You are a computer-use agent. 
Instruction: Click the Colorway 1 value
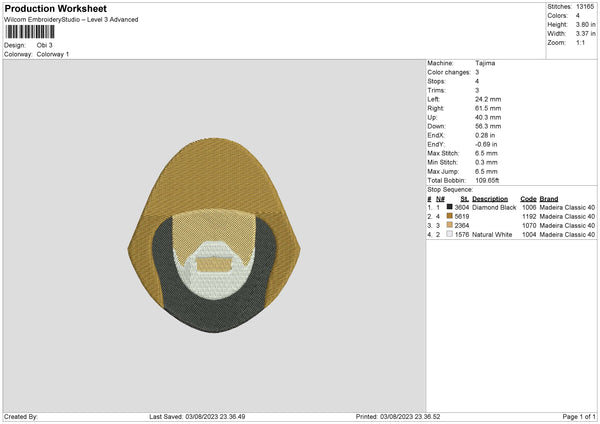pos(53,54)
